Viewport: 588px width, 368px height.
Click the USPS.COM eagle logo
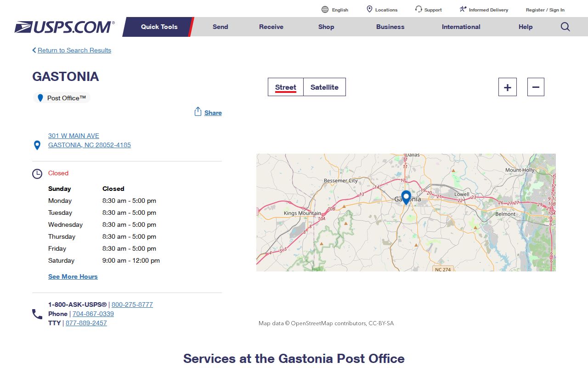pyautogui.click(x=64, y=27)
